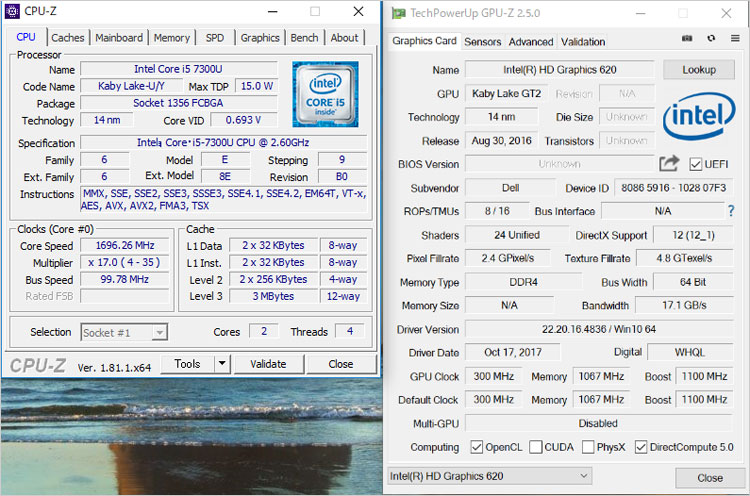Click the Bandwidth value 17.1 GB/s
The image size is (750, 496).
pos(684,305)
